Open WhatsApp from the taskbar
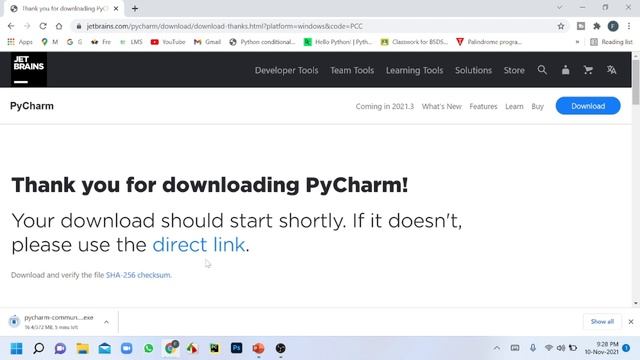Image resolution: width=640 pixels, height=360 pixels. click(149, 348)
